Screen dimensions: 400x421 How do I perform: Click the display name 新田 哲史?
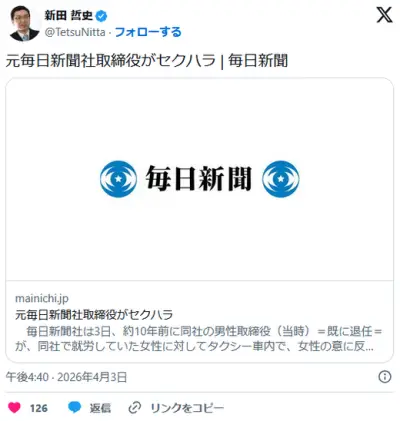click(x=69, y=16)
